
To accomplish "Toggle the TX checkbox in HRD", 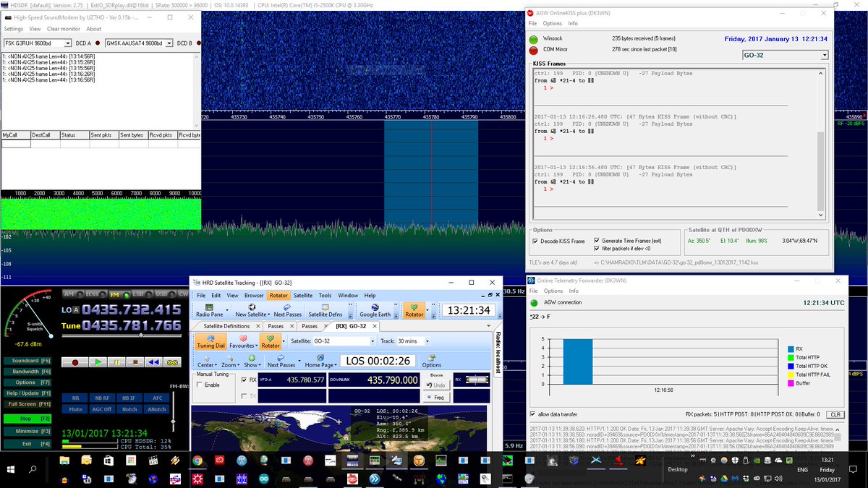I will [x=244, y=396].
